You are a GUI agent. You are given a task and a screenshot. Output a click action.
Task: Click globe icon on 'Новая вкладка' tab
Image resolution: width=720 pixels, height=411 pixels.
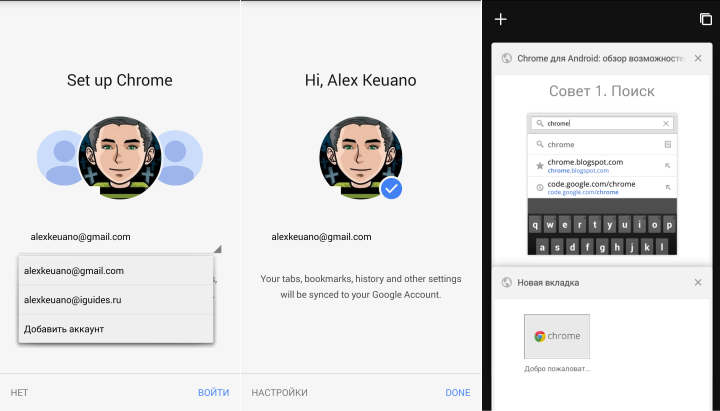click(x=506, y=282)
